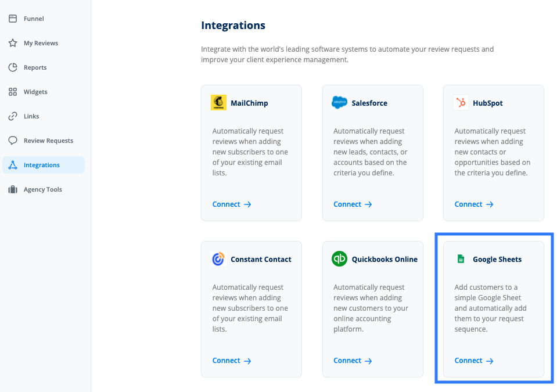Click the Salesforce cloud logo

[x=339, y=102]
